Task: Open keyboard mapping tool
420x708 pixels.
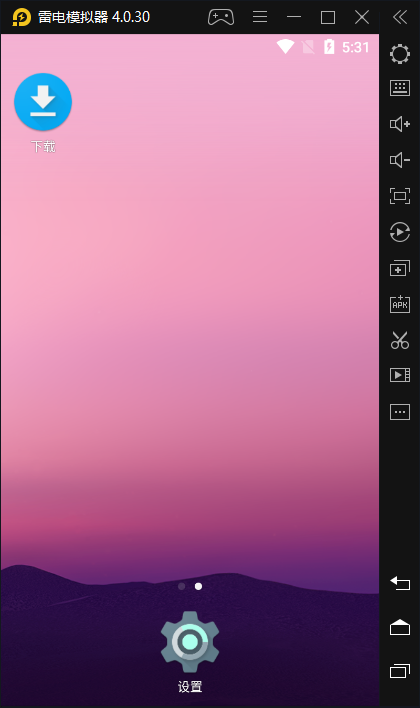Action: [400, 88]
